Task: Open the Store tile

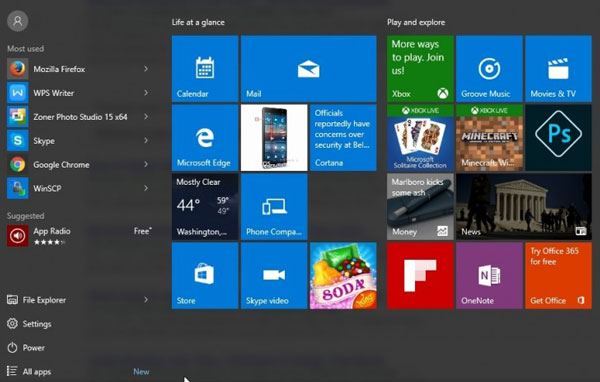Action: (205, 275)
